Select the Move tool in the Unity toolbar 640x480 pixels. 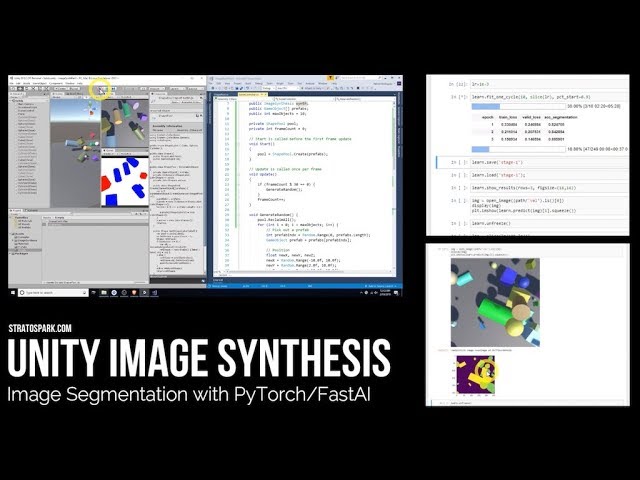[20, 89]
